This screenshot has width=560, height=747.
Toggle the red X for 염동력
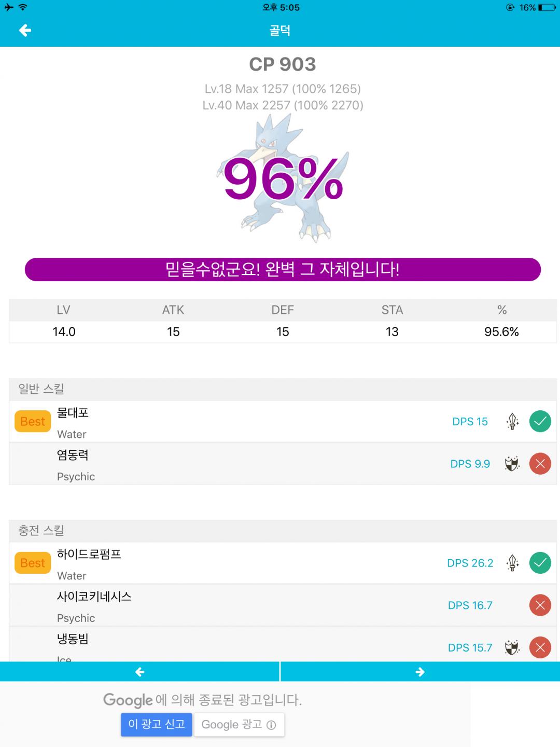point(540,464)
